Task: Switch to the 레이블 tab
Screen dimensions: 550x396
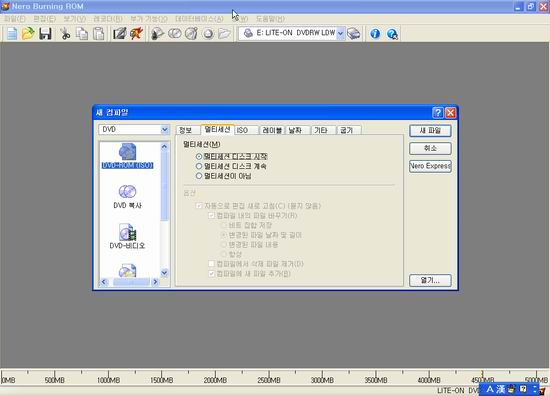Action: [272, 130]
